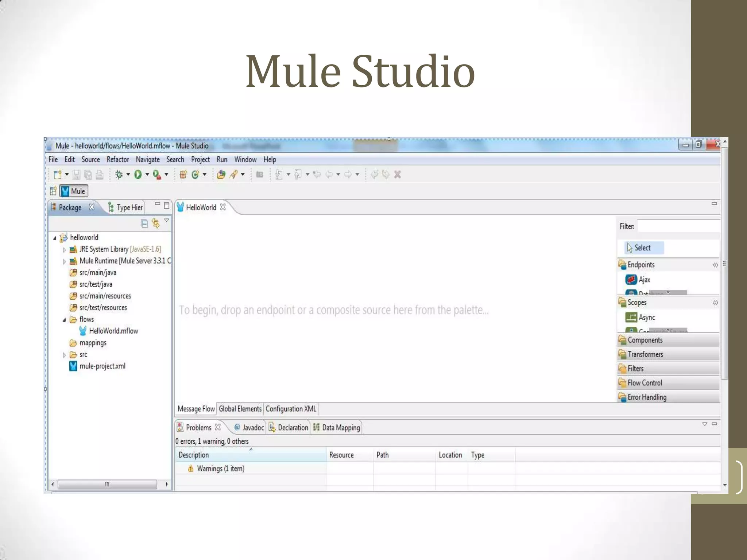
Task: Select mule-project.xml in the tree
Action: click(97, 366)
